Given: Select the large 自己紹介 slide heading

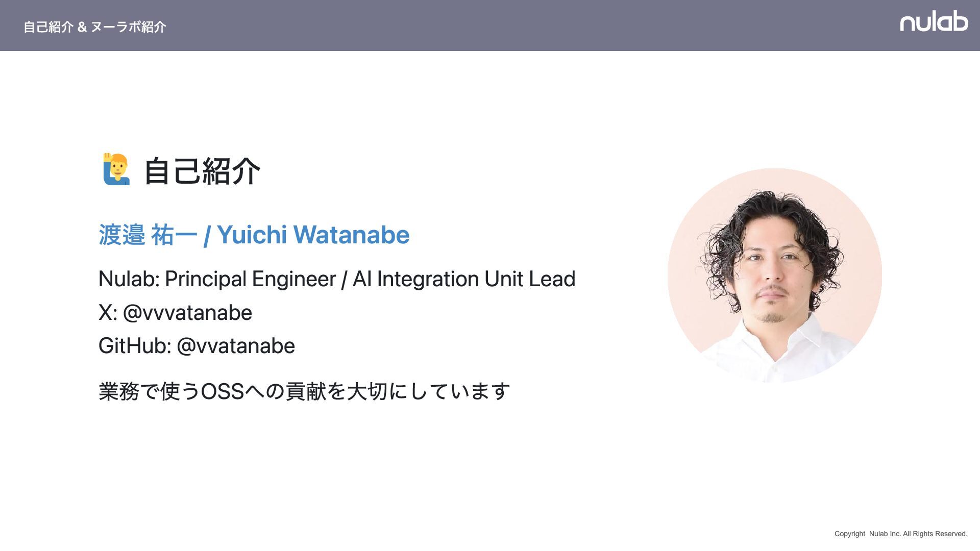Looking at the screenshot, I should coord(202,171).
